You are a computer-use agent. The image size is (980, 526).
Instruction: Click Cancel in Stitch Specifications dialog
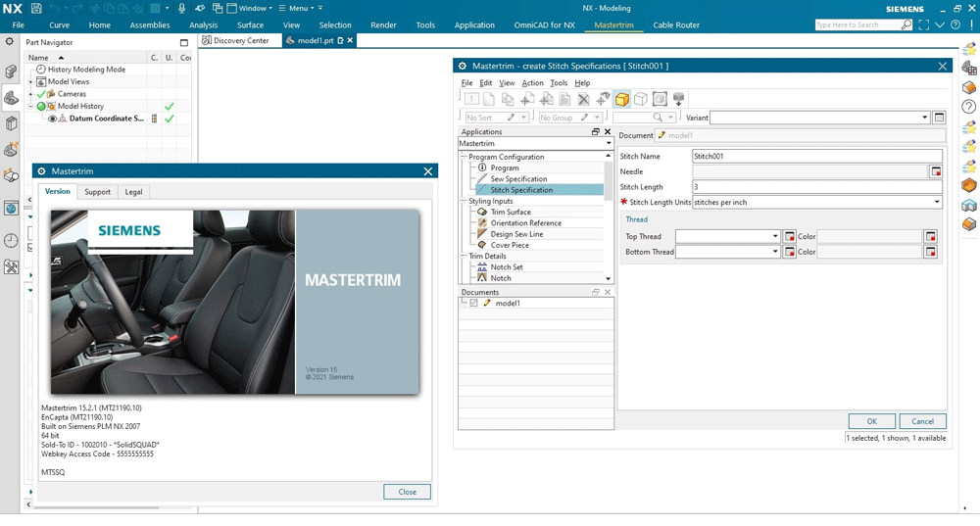pos(922,421)
